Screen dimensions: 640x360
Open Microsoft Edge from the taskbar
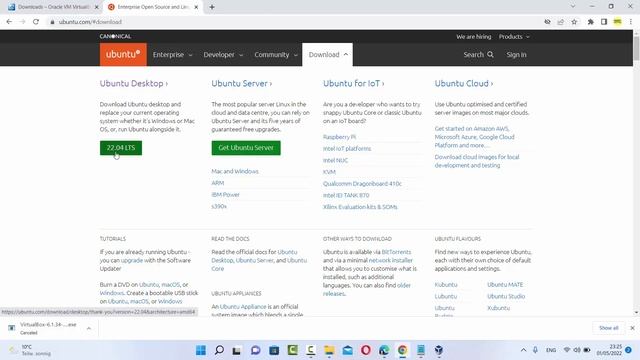click(x=384, y=350)
